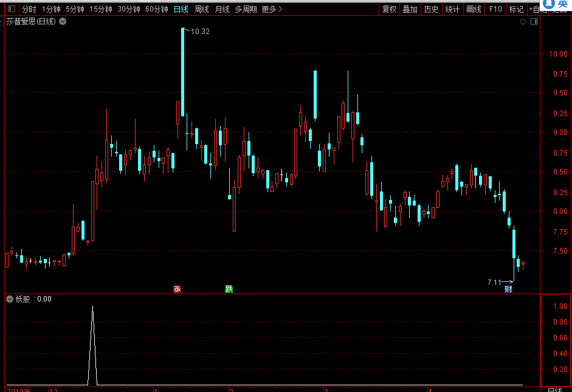The width and height of the screenshot is (572, 392).
Task: Switch to 分时 intraday view
Action: tap(29, 9)
